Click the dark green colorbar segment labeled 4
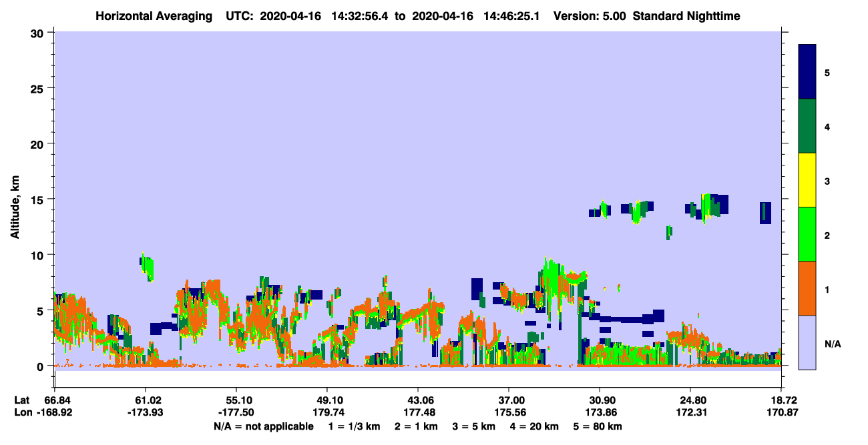Image resolution: width=868 pixels, height=445 pixels. pyautogui.click(x=807, y=126)
